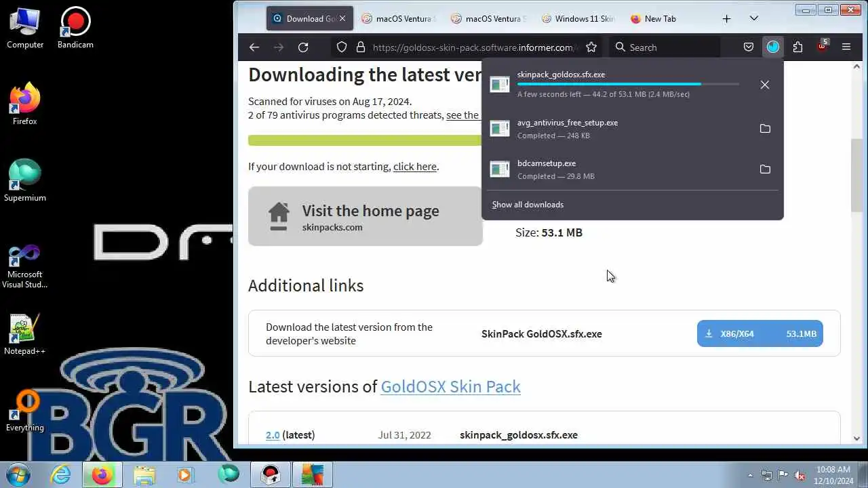Open the Firefox desktop shortcut

[25, 104]
